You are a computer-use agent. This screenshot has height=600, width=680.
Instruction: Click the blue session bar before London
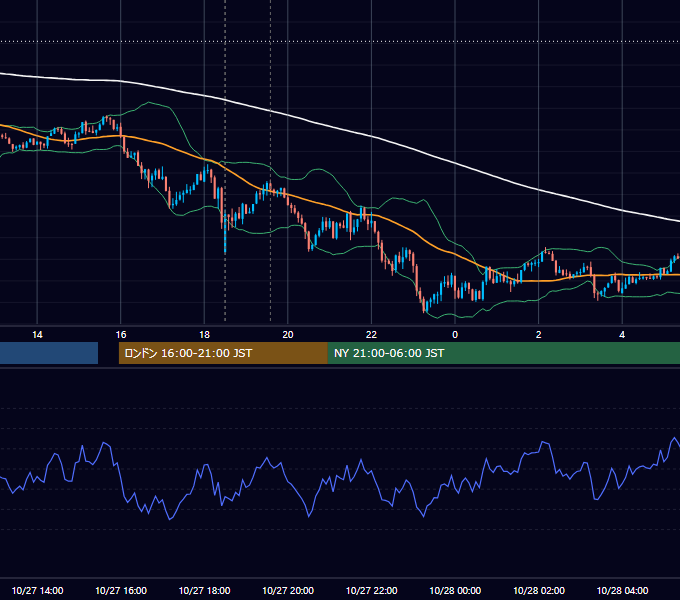click(x=49, y=353)
